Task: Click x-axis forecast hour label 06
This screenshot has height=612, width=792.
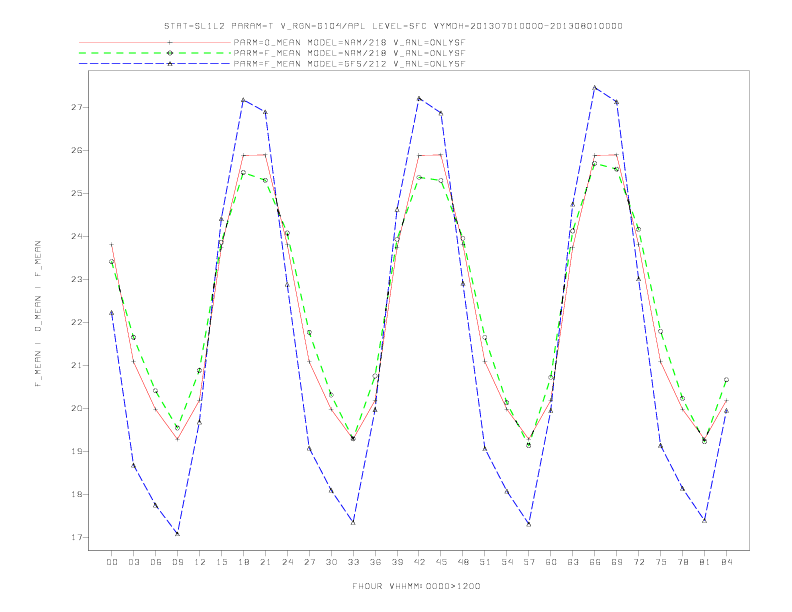Action: coord(156,562)
